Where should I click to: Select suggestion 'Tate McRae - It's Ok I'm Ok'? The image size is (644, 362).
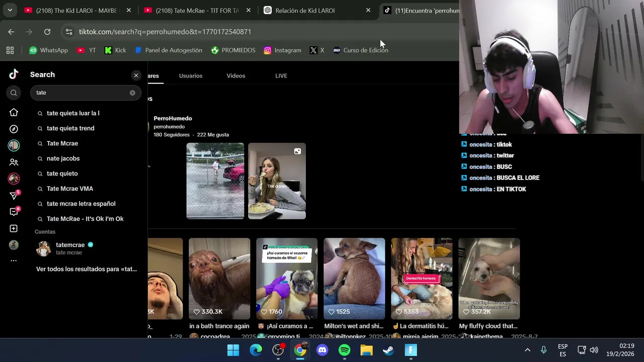click(x=85, y=219)
